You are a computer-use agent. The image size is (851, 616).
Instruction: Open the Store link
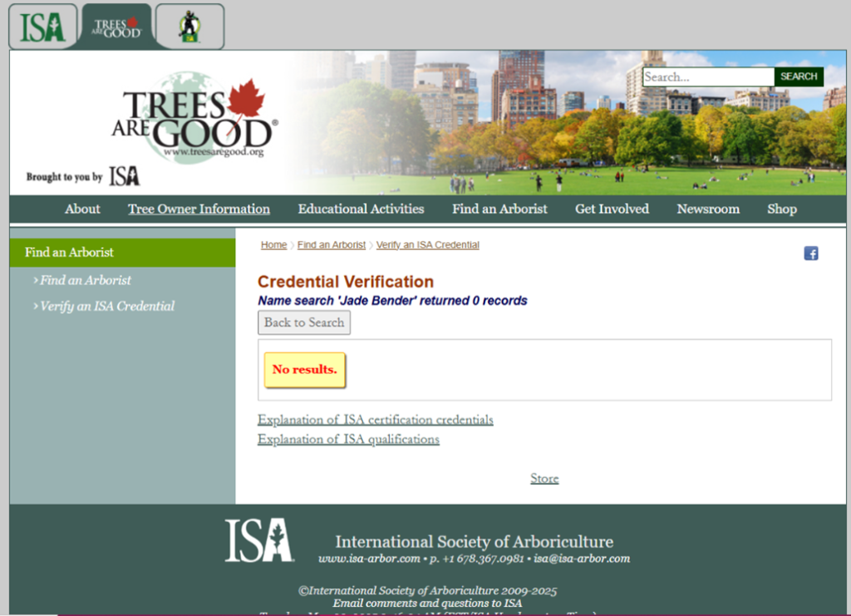click(544, 478)
